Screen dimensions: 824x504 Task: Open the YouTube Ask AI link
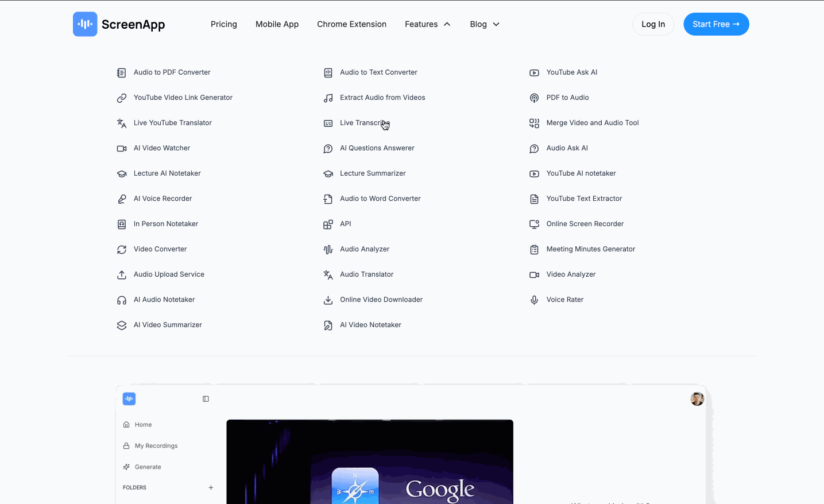coord(572,72)
